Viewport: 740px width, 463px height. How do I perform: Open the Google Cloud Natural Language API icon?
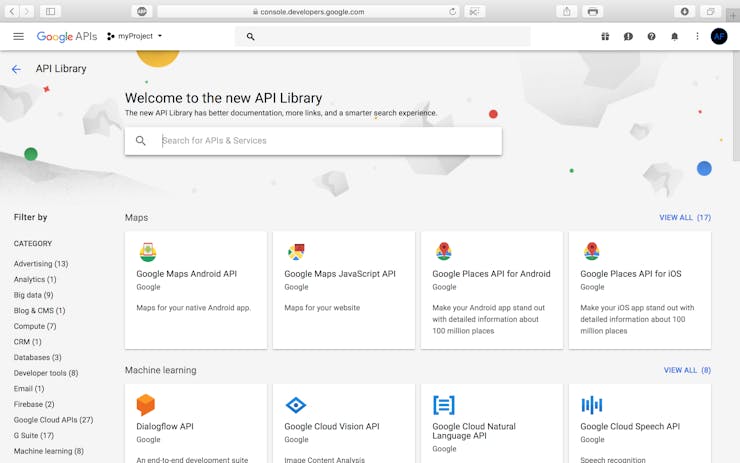point(444,405)
